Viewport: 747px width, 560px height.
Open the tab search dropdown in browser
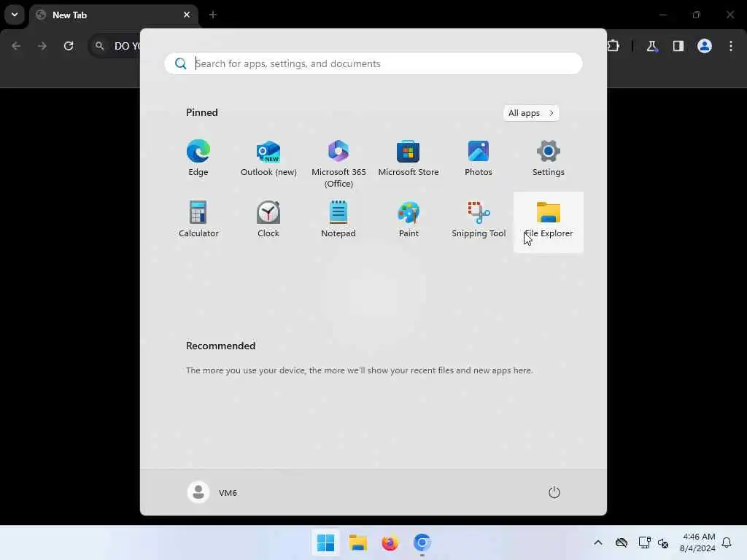point(15,15)
